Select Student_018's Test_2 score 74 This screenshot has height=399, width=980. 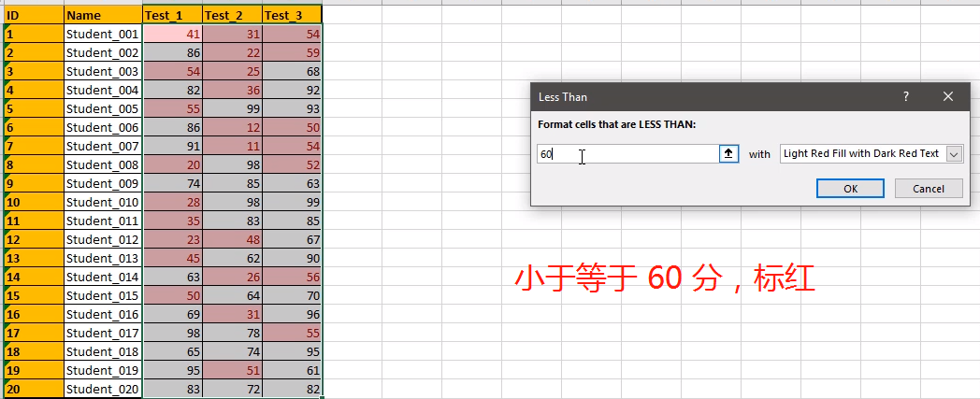pyautogui.click(x=233, y=351)
